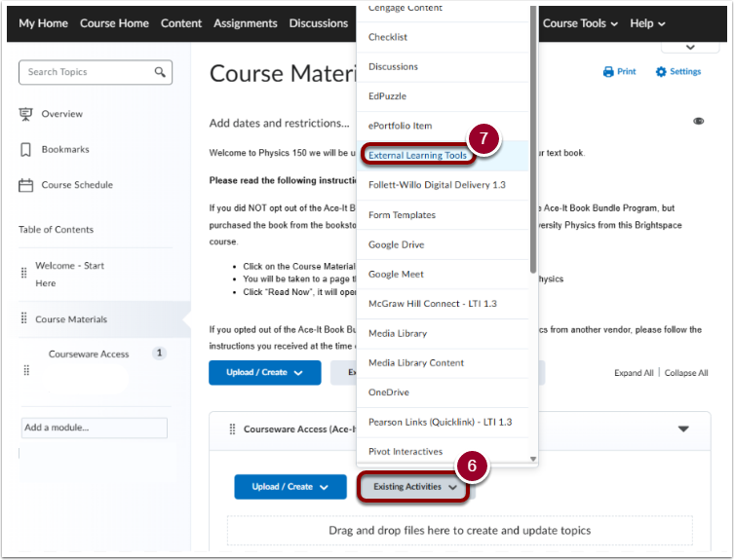Open the Existing Activities dropdown
The width and height of the screenshot is (734, 560).
tap(414, 487)
